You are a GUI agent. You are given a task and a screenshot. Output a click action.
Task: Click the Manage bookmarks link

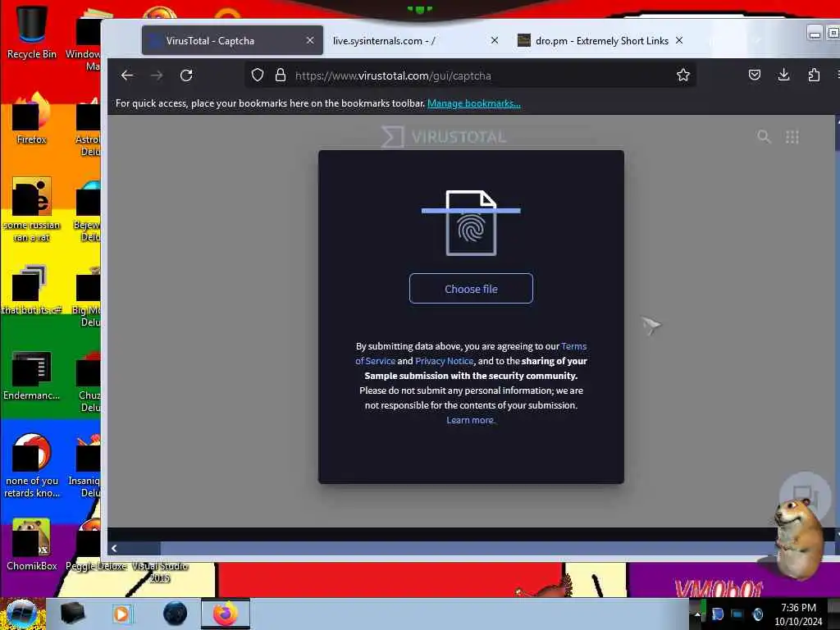coord(473,103)
